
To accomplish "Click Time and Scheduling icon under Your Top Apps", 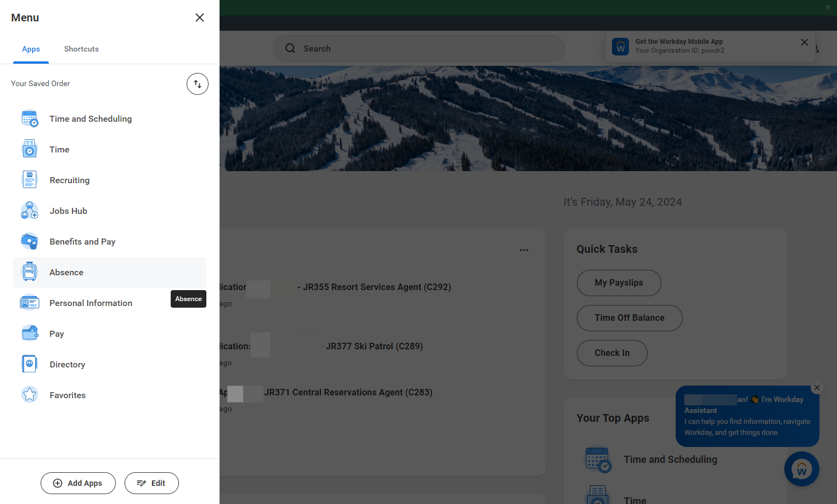I will 598,460.
